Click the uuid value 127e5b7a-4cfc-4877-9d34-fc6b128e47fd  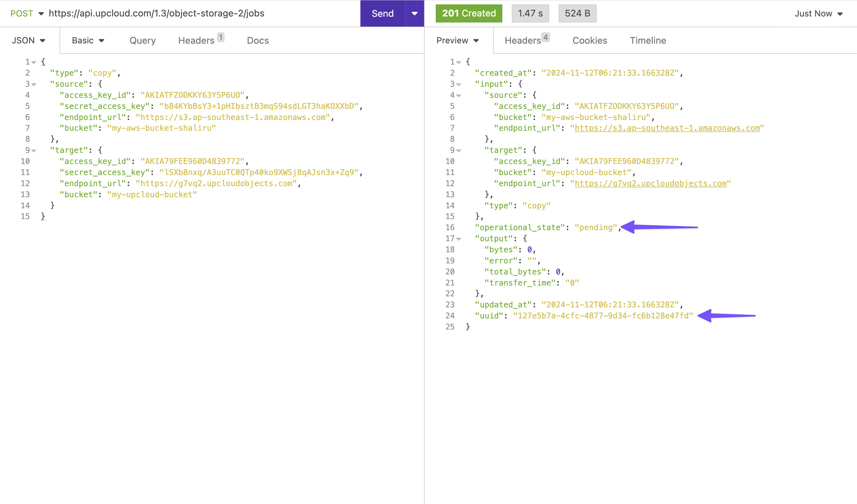point(603,316)
